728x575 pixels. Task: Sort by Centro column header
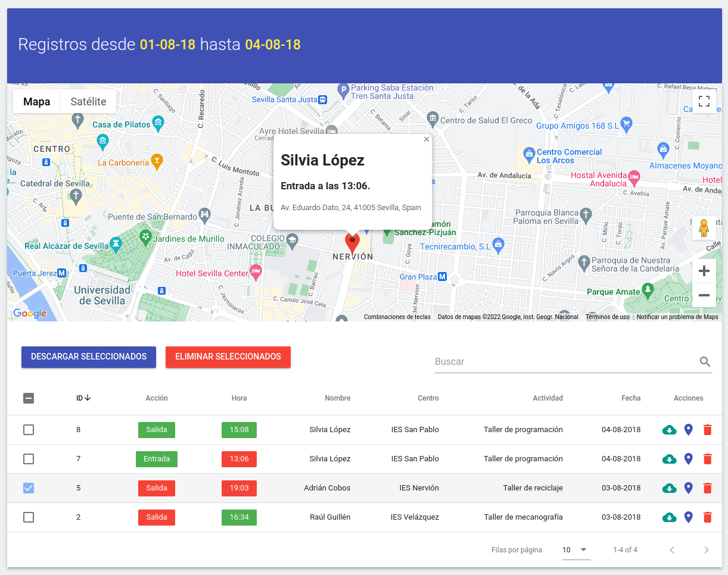[x=428, y=398]
